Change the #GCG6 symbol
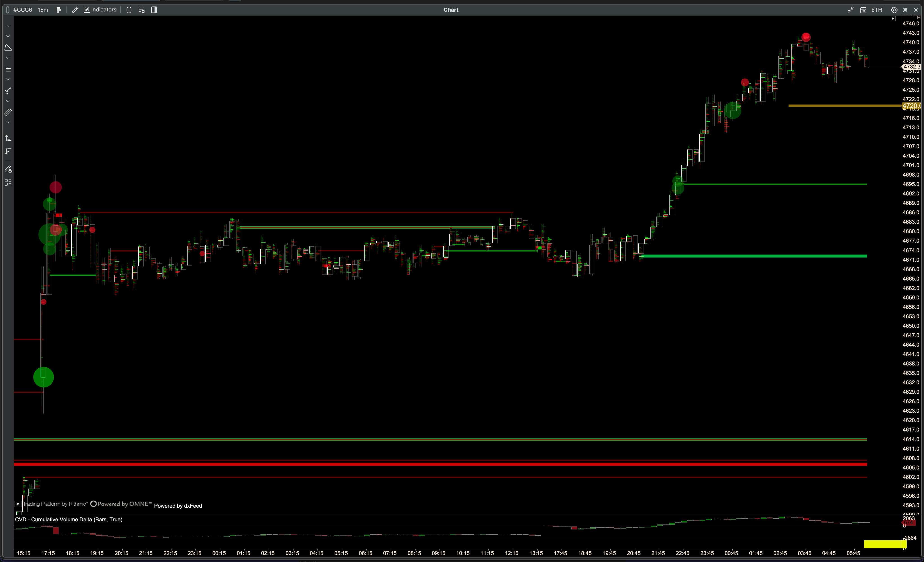The image size is (924, 562). coord(22,10)
